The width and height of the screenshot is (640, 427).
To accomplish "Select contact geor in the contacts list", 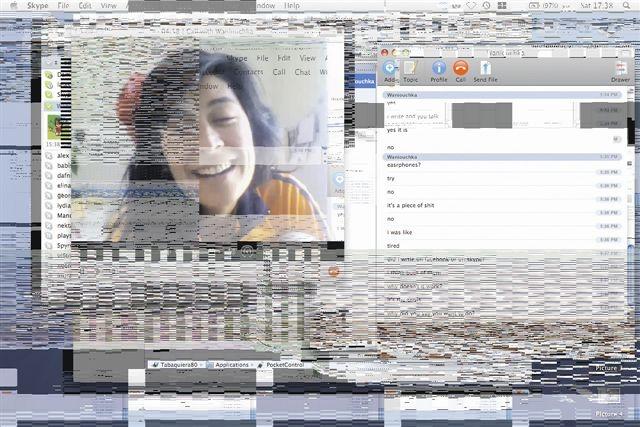I will [63, 196].
